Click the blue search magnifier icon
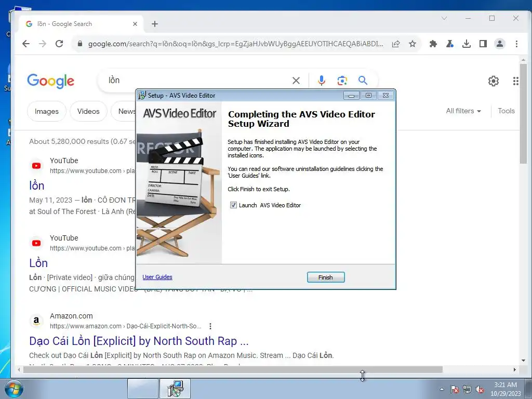This screenshot has height=399, width=532. pos(363,81)
